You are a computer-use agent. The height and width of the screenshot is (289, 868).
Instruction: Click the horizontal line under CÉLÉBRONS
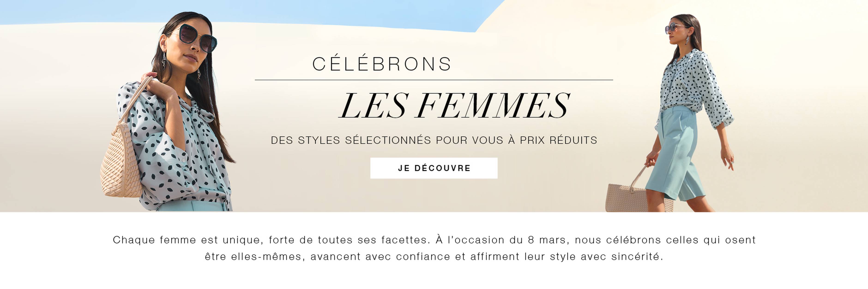[x=434, y=80]
